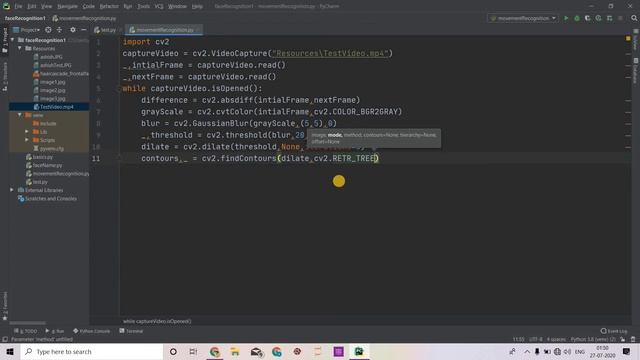Hide the Project tool window with the minus icon
The height and width of the screenshot is (360, 640).
84,30
